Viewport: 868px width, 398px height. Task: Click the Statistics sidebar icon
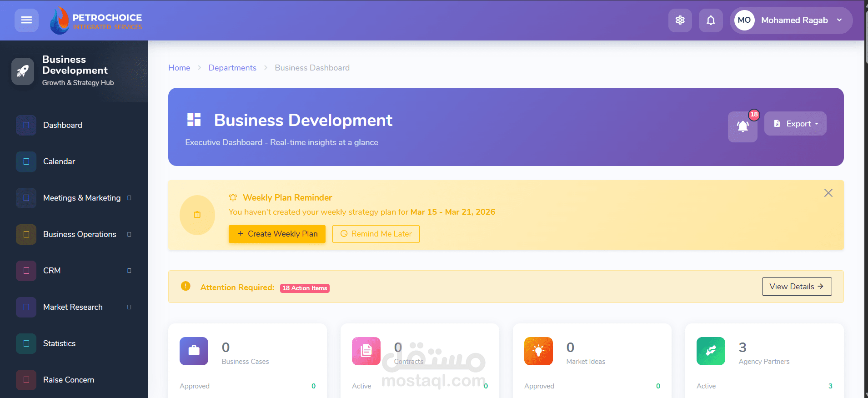(x=26, y=343)
